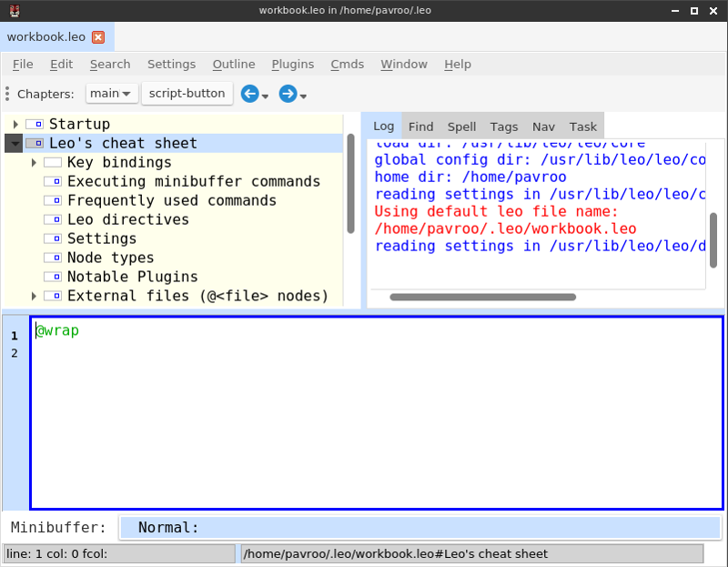728x567 pixels.
Task: Switch to the Spell tab
Action: 461,127
